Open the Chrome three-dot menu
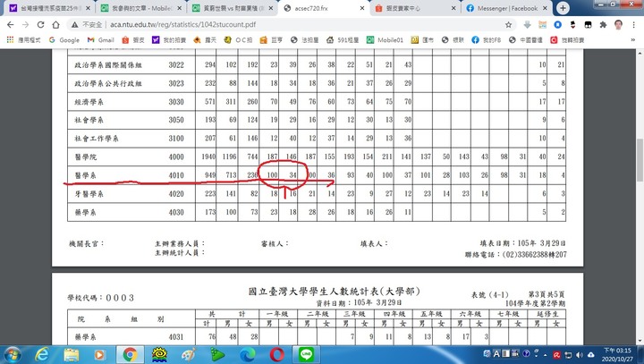The width and height of the screenshot is (644, 364). click(634, 25)
